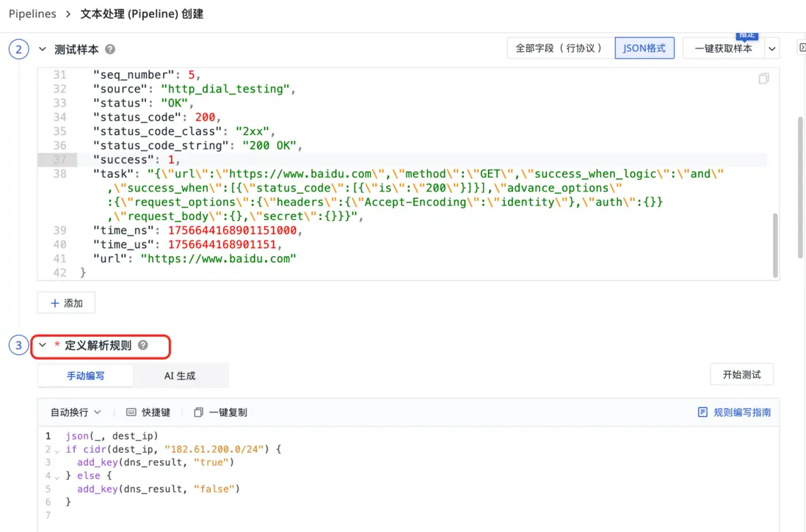The width and height of the screenshot is (806, 532).
Task: Switch to the AI 生成 tab
Action: 180,376
